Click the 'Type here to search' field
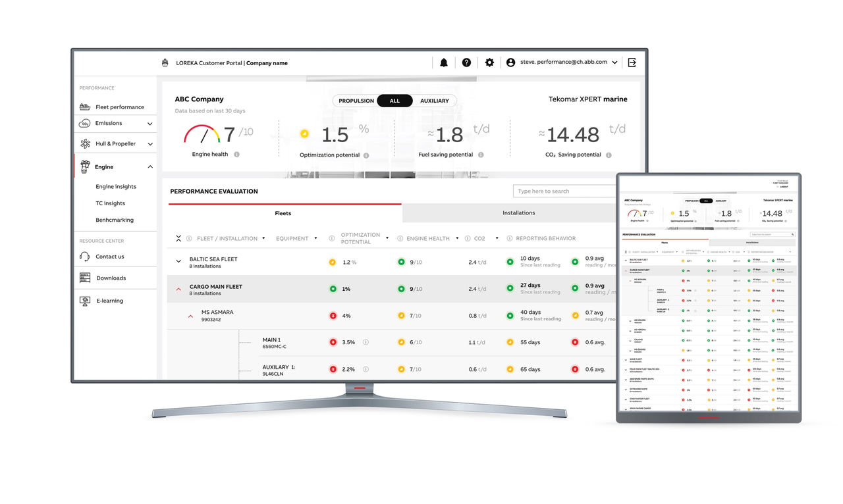Viewport: 843px width, 504px height. 563,191
